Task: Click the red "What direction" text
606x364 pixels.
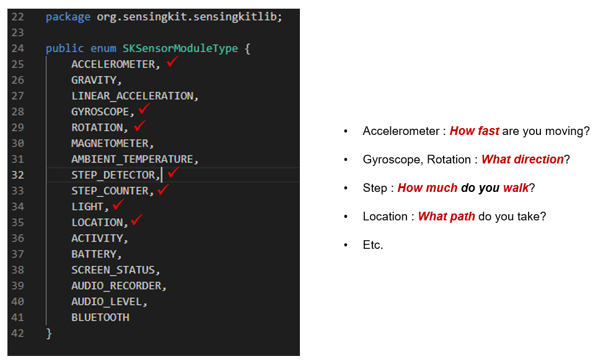Action: [x=522, y=160]
